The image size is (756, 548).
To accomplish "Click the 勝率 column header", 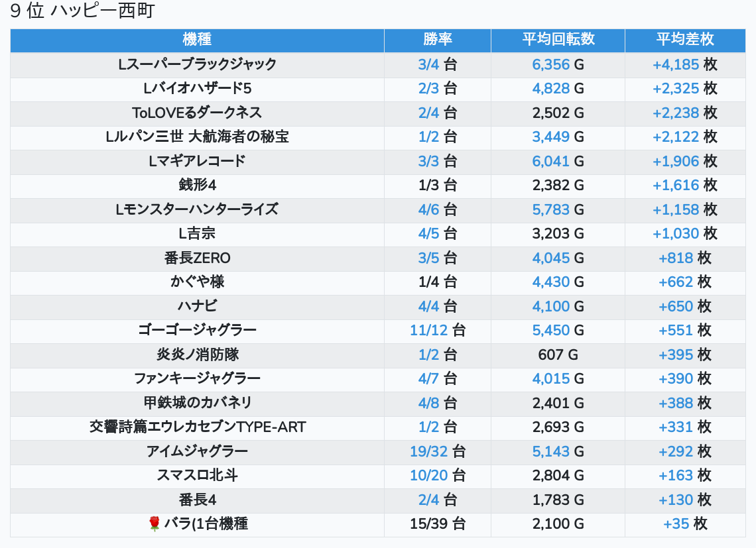I will 437,40.
